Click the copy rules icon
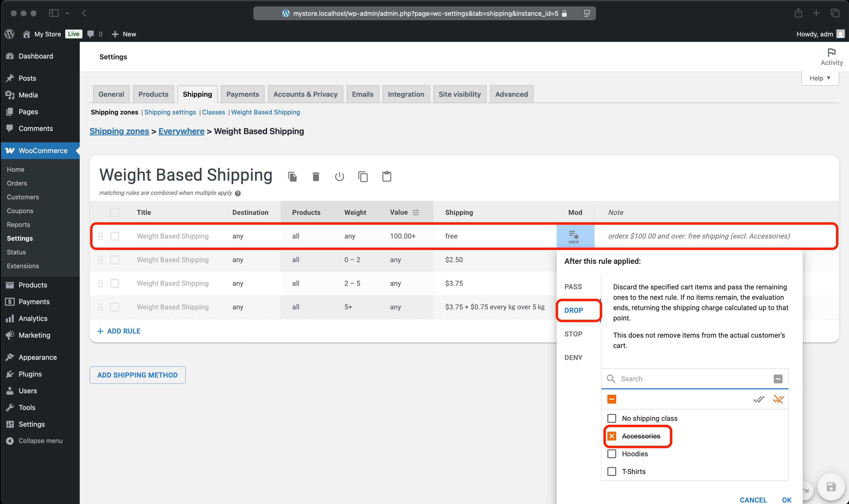 [x=363, y=177]
